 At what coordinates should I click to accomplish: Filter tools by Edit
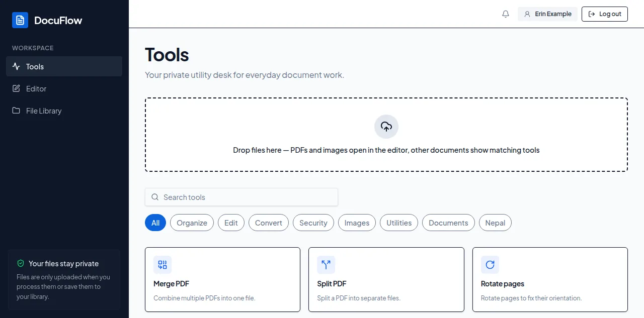pyautogui.click(x=231, y=223)
